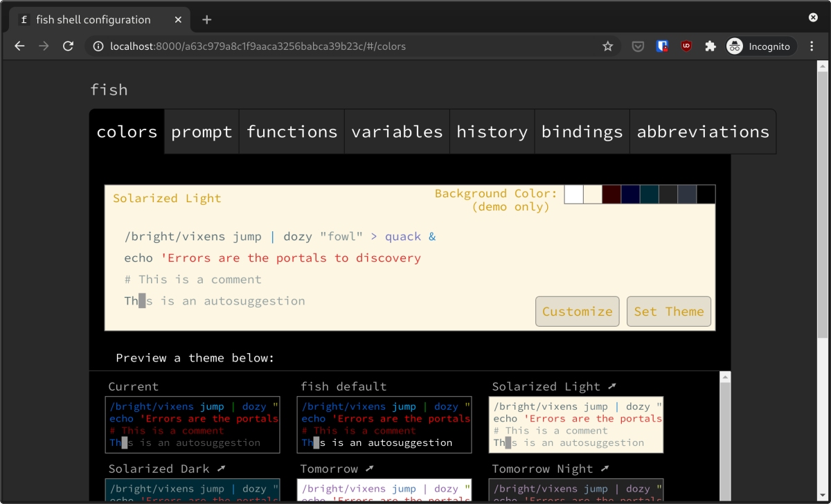Click the Pocket extension icon

[638, 46]
